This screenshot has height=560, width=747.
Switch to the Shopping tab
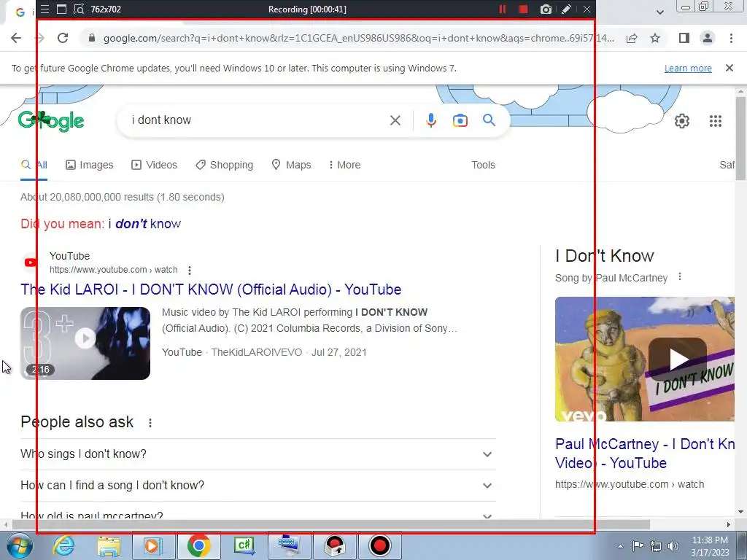(x=225, y=166)
